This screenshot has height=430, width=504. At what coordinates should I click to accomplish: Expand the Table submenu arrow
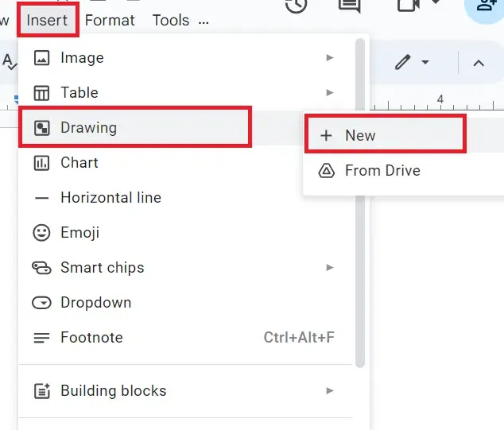330,93
